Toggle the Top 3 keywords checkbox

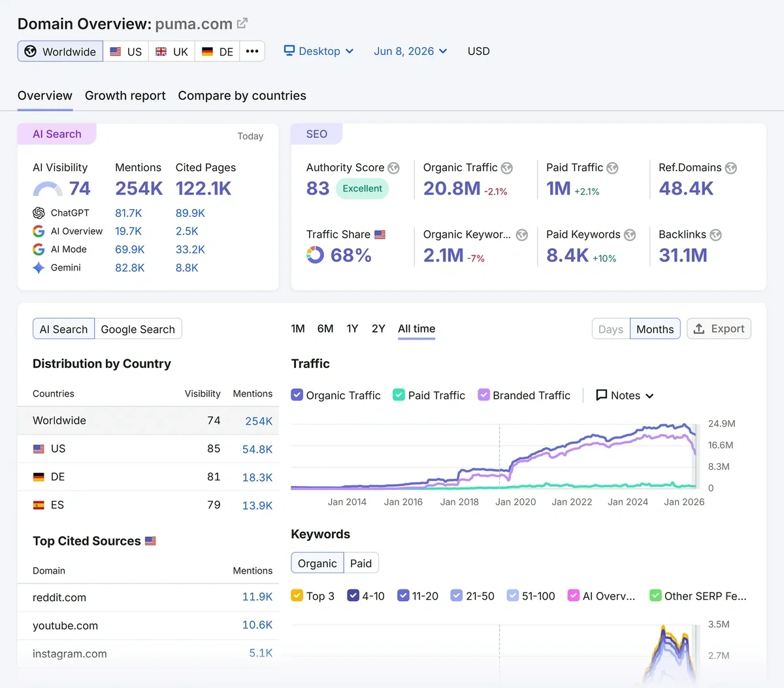point(297,595)
